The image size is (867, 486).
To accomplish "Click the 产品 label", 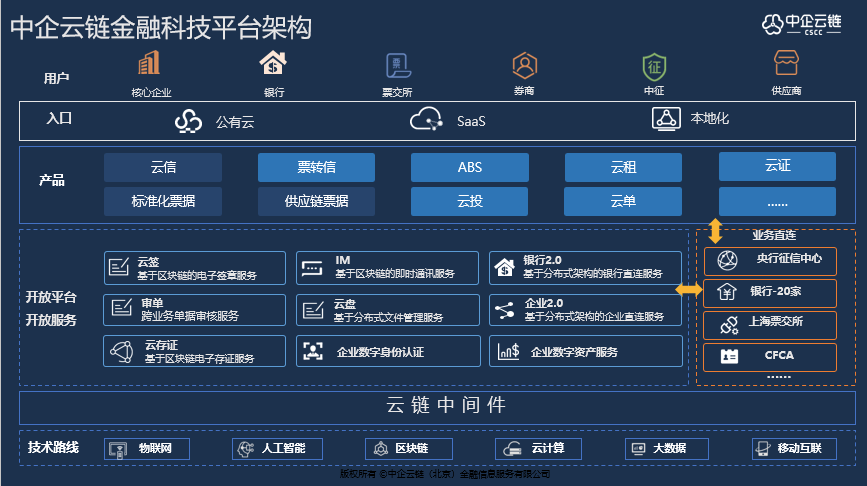I will [52, 180].
